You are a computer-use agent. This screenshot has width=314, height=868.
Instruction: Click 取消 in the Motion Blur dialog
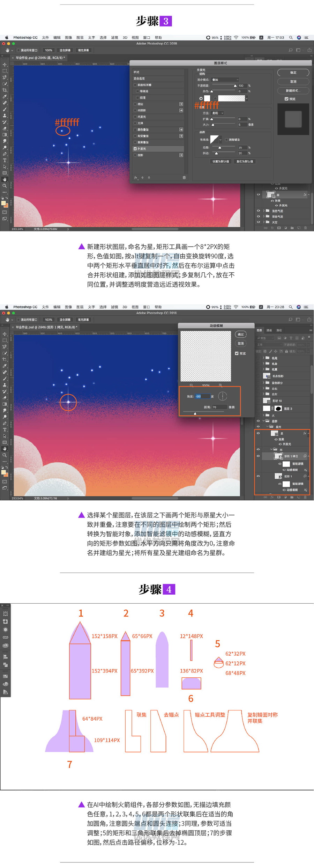(241, 344)
